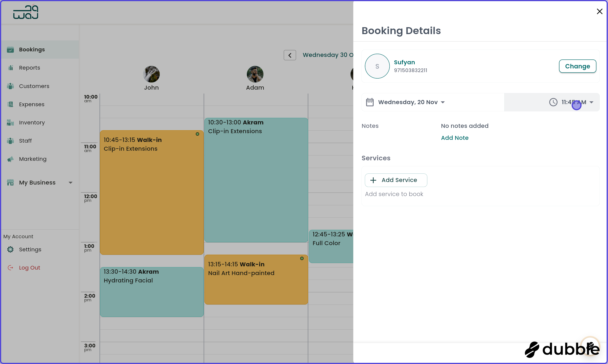The width and height of the screenshot is (608, 364).
Task: Click the clock icon in the time selector
Action: (x=553, y=102)
